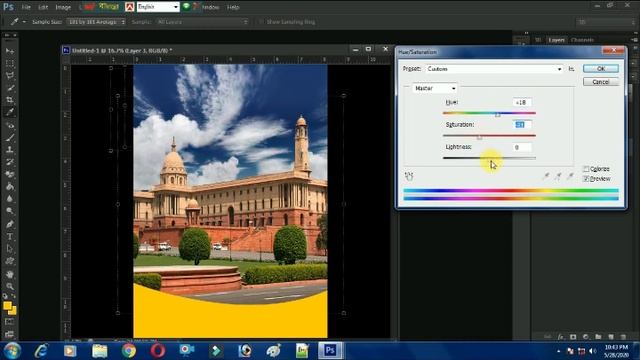Enable the Colorize checkbox
640x360 pixels.
pos(586,169)
